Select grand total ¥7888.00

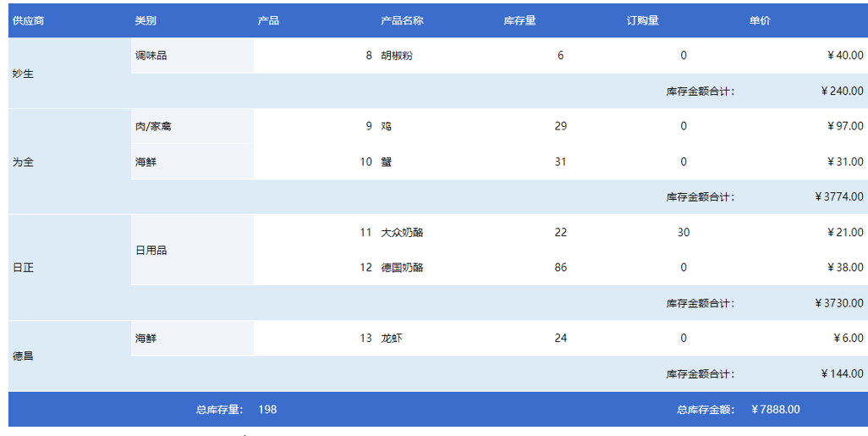click(x=775, y=410)
